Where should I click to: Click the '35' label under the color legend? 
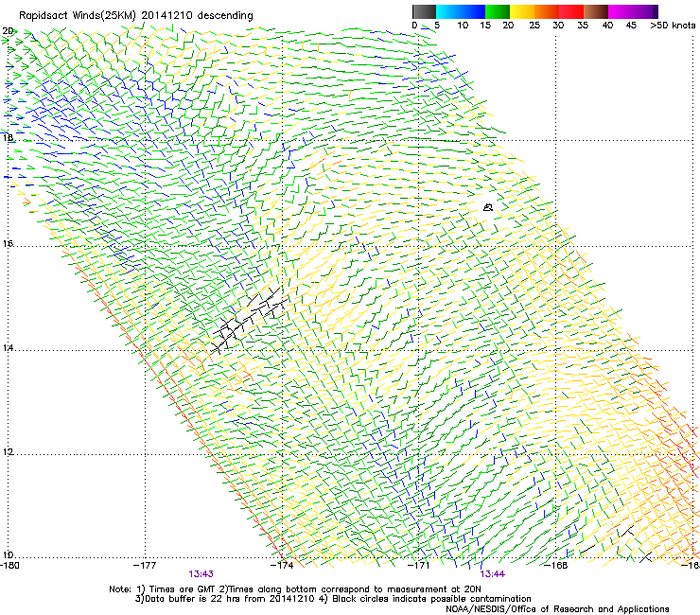[x=583, y=26]
